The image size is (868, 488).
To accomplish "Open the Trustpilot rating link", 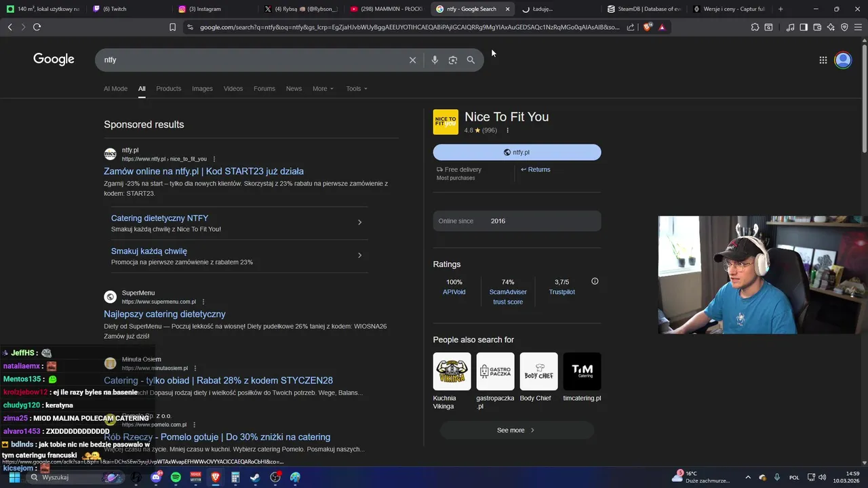I will click(562, 292).
